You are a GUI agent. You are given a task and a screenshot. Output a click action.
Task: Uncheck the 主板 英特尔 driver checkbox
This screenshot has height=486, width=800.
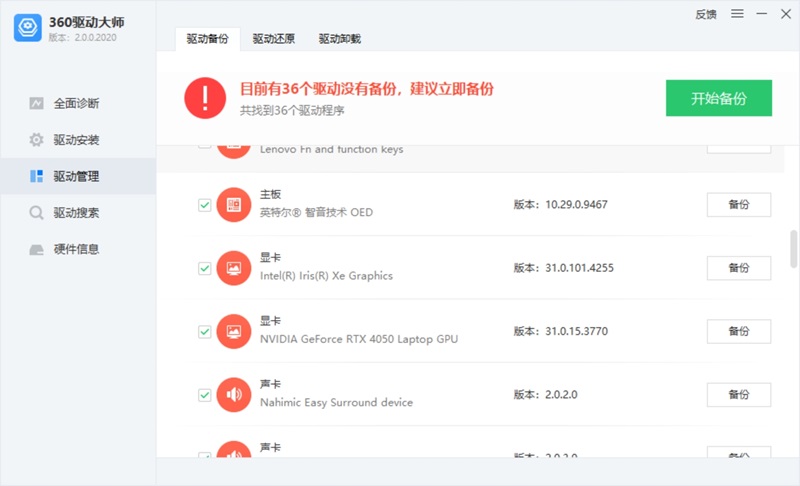pos(205,205)
